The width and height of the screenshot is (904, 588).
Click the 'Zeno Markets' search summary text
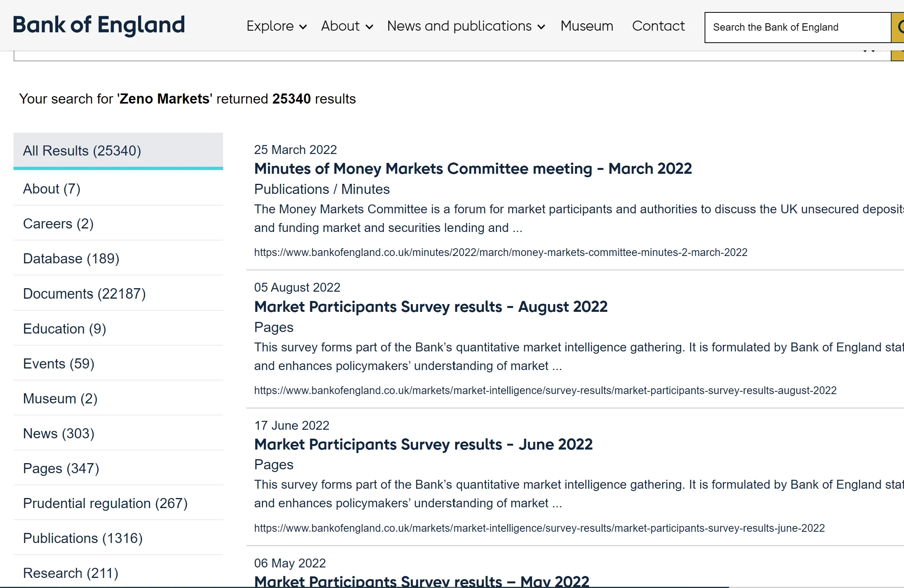164,99
